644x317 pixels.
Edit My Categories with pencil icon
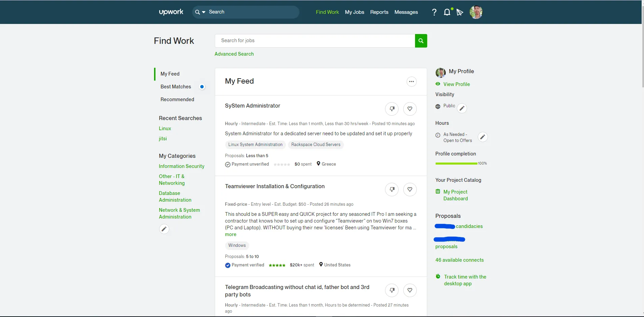(164, 229)
